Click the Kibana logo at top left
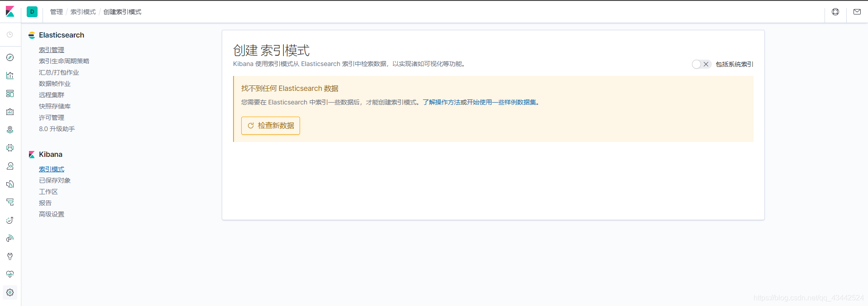 (10, 12)
